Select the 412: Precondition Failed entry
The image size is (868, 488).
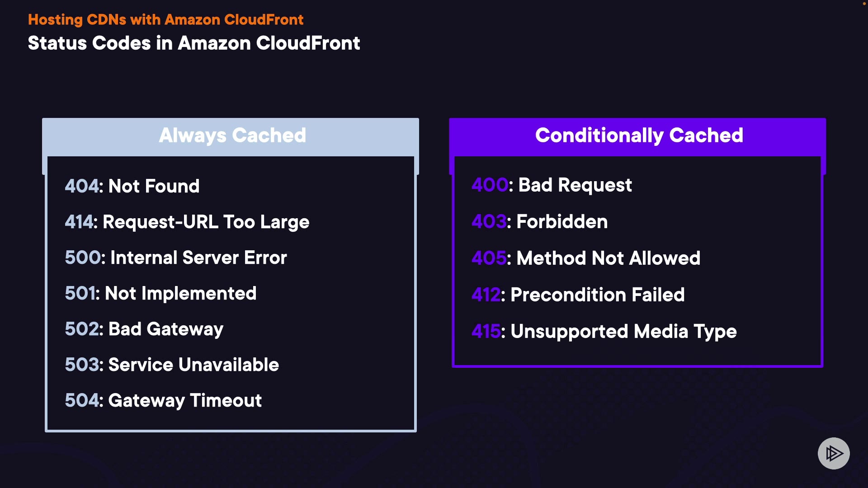[578, 295]
